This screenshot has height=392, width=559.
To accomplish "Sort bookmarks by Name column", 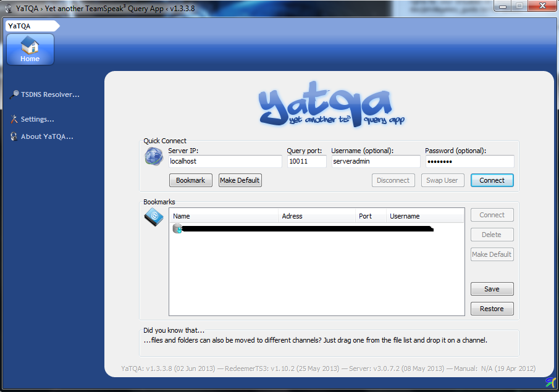I will click(224, 216).
